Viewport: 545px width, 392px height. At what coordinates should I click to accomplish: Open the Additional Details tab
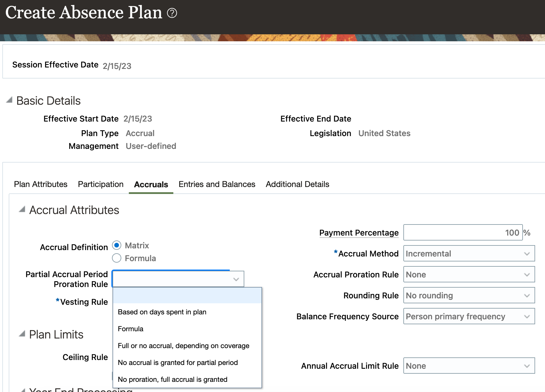297,184
